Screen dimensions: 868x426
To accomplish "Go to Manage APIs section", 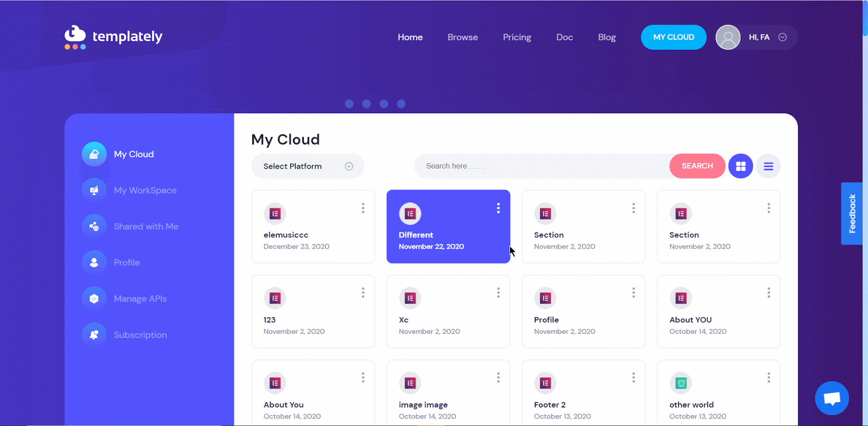I will 140,299.
